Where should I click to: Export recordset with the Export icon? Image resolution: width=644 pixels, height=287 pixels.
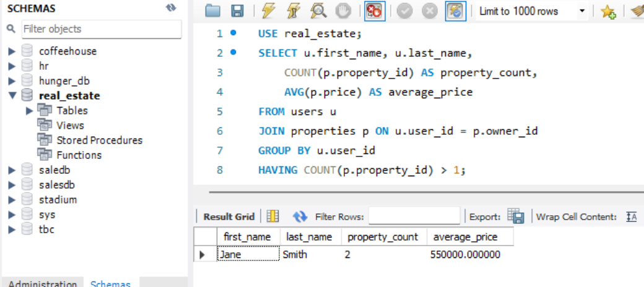pyautogui.click(x=515, y=216)
